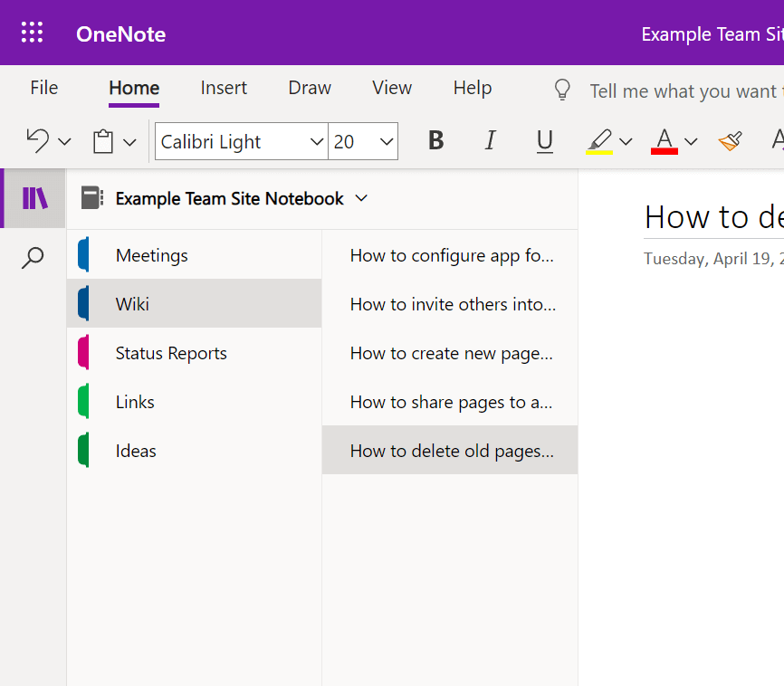Click the OneNote app title
The height and width of the screenshot is (686, 784).
121,34
